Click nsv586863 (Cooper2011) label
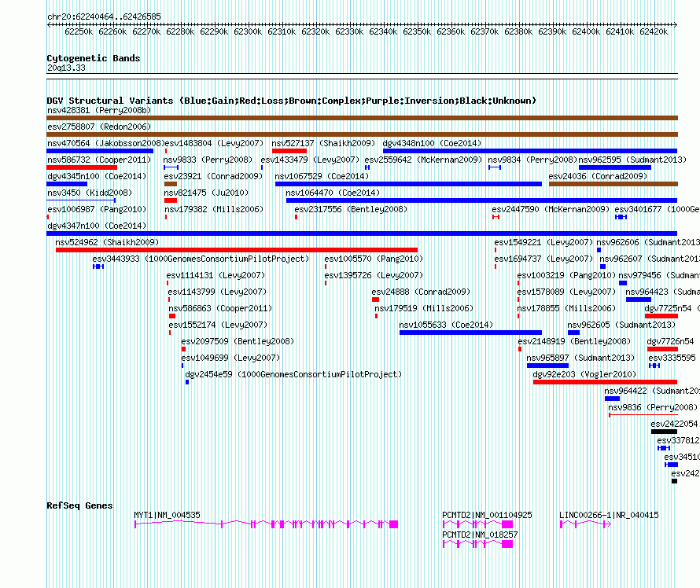 [x=220, y=308]
